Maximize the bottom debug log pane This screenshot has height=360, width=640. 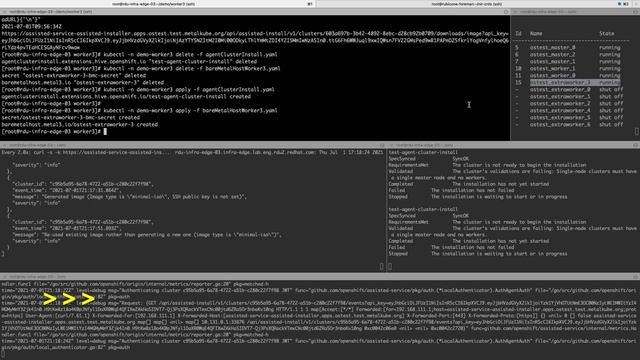click(x=636, y=276)
